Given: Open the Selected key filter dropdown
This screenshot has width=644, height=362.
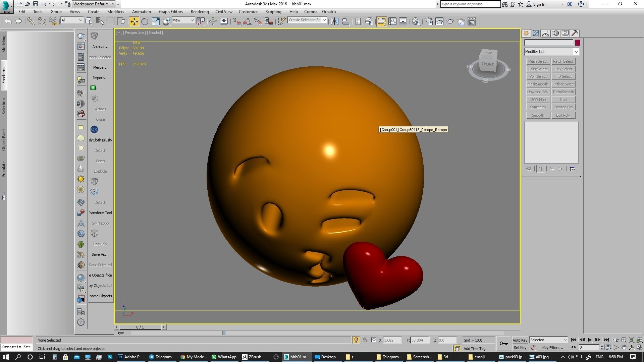Looking at the screenshot, I should point(548,340).
